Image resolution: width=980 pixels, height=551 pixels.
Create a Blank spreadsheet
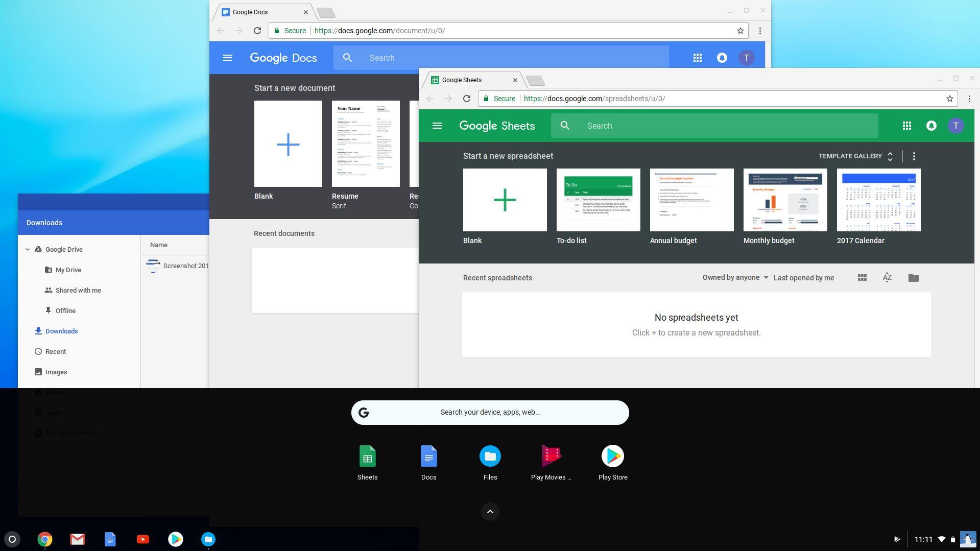(x=505, y=200)
